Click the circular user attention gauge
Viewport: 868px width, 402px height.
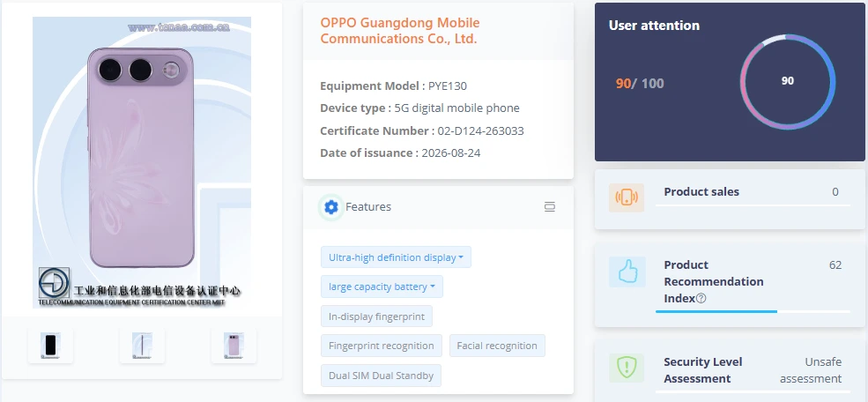[787, 81]
